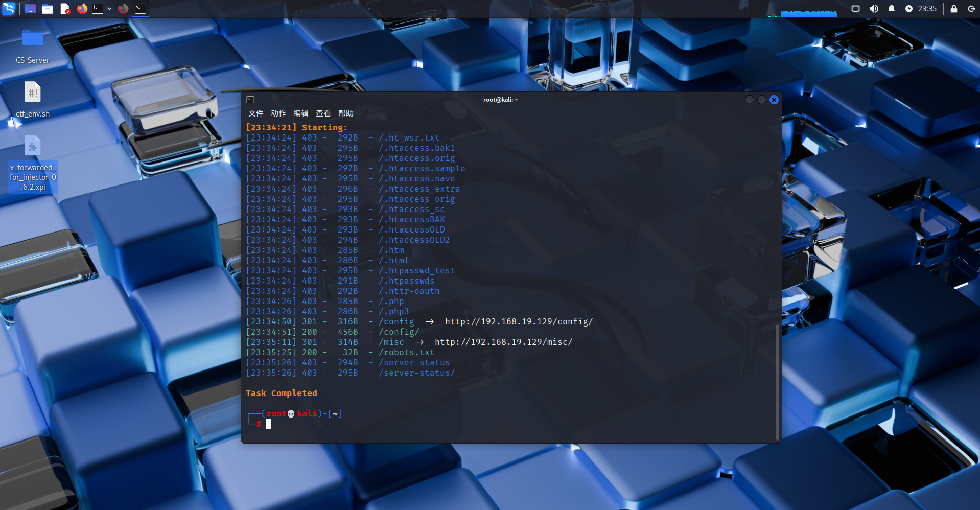The height and width of the screenshot is (510, 980).
Task: Open the 查看 menu in terminal
Action: (323, 113)
